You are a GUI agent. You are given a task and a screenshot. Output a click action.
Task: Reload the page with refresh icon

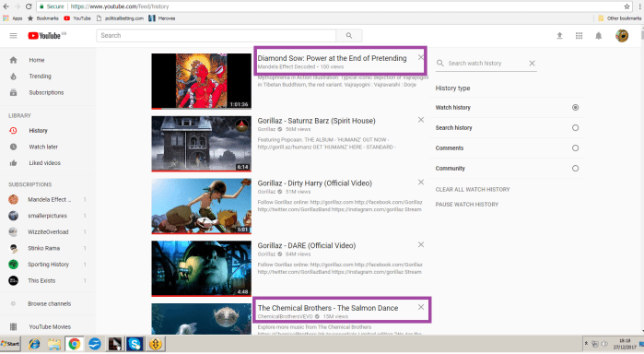[29, 6]
